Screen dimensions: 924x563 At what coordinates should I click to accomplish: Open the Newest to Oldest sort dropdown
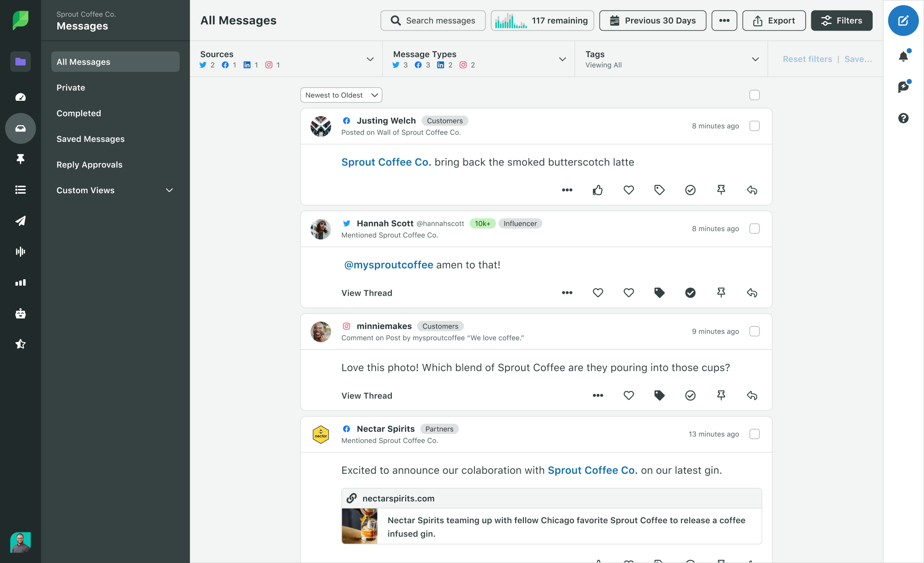click(339, 94)
